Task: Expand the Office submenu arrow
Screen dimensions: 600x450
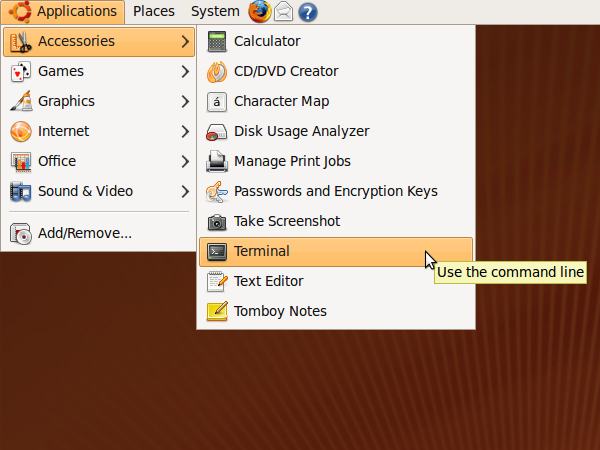Action: [x=185, y=161]
